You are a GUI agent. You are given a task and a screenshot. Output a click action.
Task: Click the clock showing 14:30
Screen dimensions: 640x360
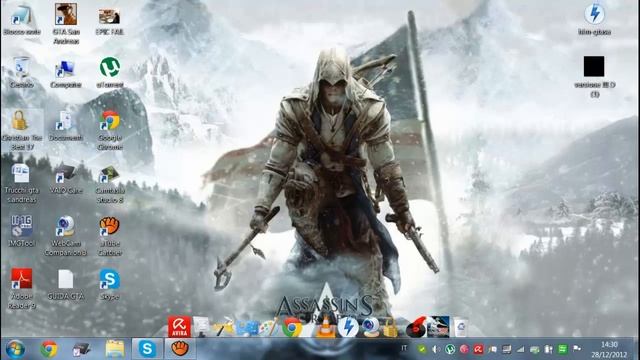pyautogui.click(x=609, y=345)
